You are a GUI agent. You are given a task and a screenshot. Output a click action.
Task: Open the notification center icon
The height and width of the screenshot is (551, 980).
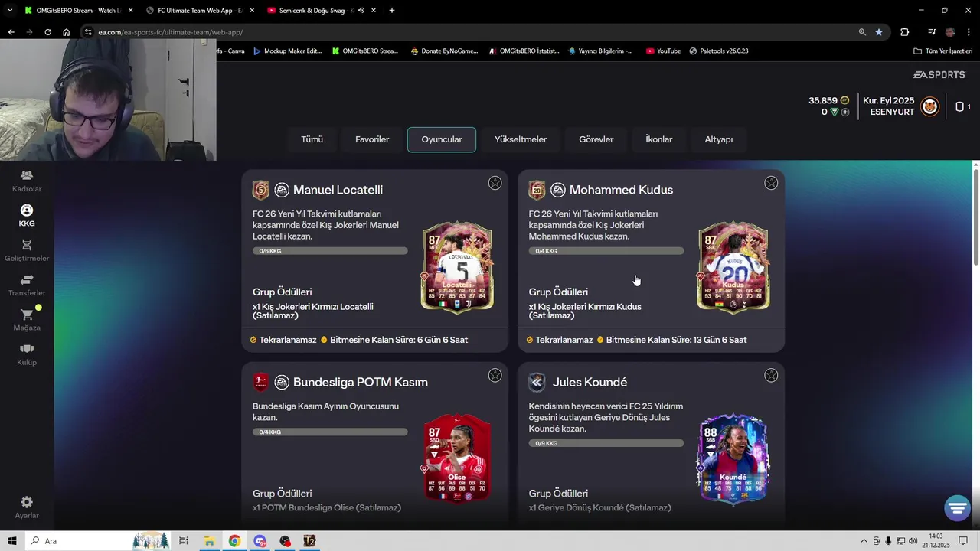(x=963, y=541)
